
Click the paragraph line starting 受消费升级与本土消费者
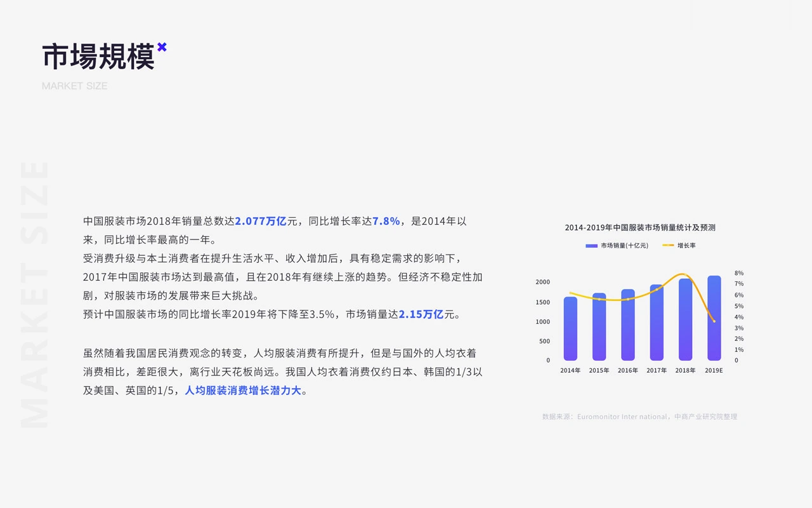point(272,258)
